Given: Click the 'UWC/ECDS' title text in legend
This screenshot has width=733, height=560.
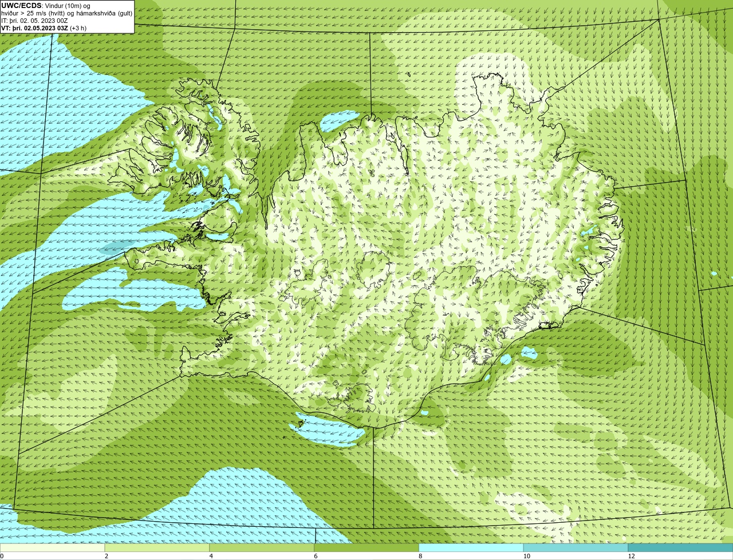Looking at the screenshot, I should pos(21,6).
